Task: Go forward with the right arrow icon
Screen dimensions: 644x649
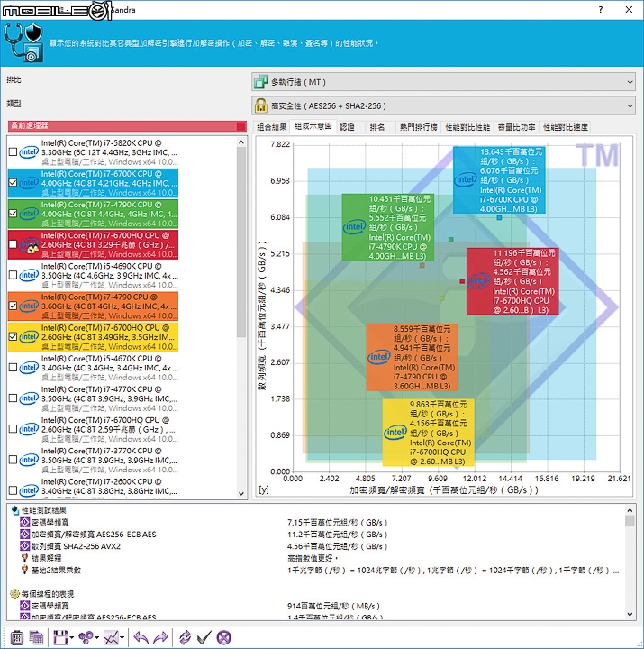Action: coord(160,637)
